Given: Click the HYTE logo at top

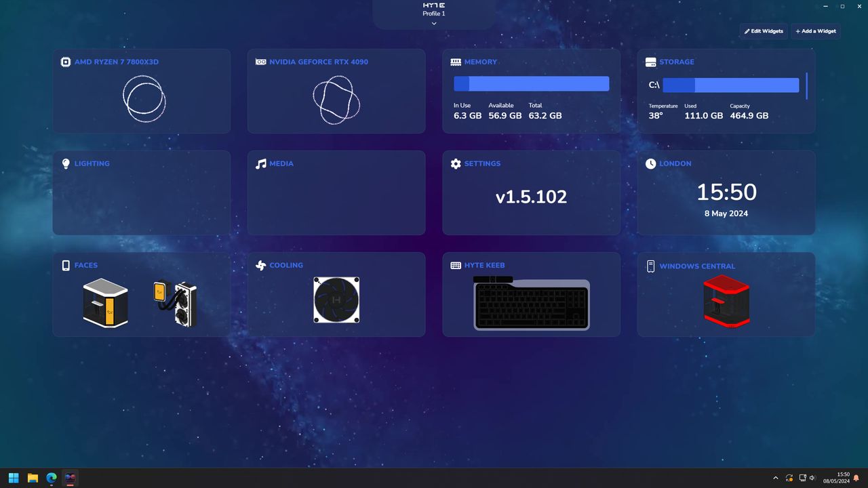Looking at the screenshot, I should click(x=434, y=5).
